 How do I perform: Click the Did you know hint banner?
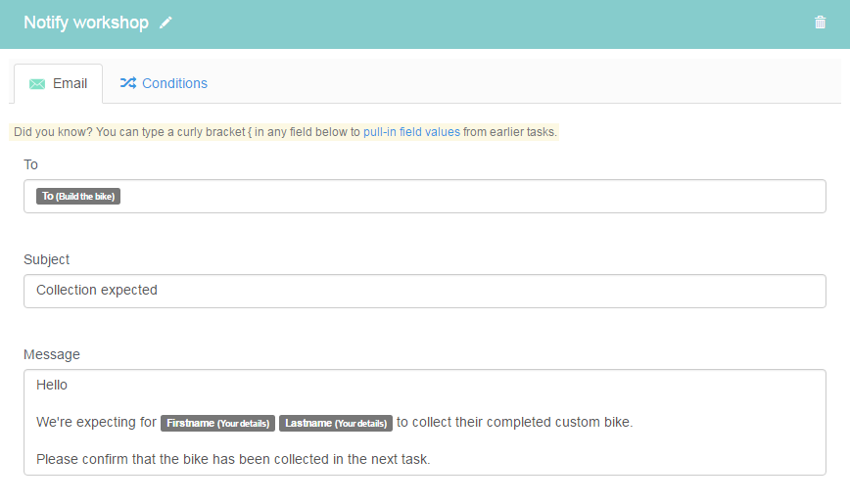coord(284,132)
